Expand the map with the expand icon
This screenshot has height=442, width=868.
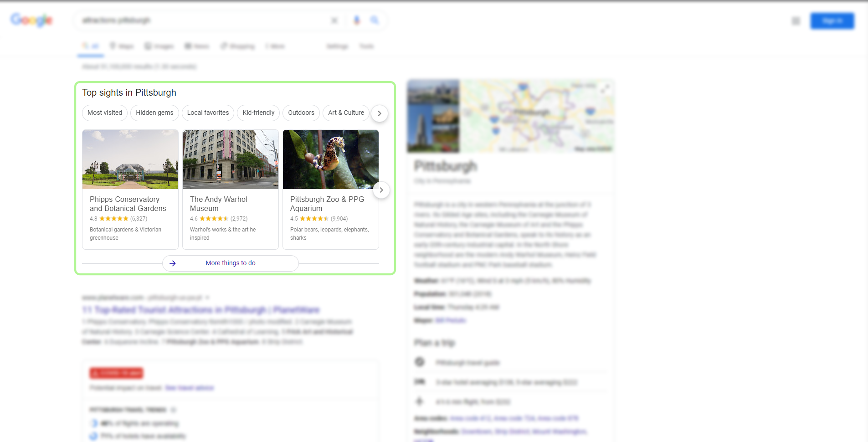point(605,89)
